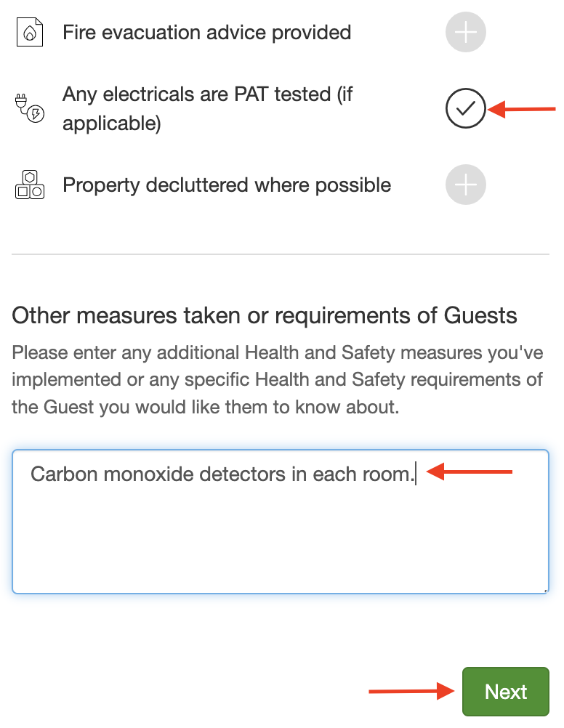Select the 'Property decluttered where possible' label
Image resolution: width=564 pixels, height=728 pixels.
[227, 185]
